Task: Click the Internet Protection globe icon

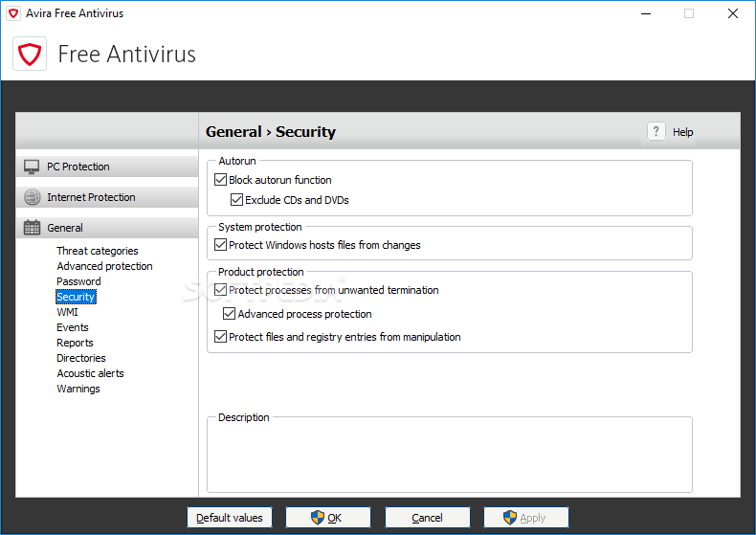Action: [x=32, y=197]
